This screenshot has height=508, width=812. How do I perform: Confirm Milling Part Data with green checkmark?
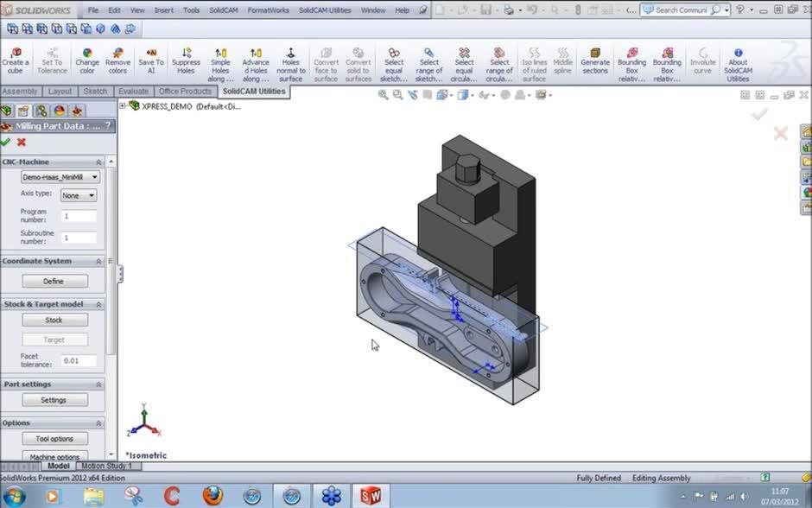pos(8,140)
